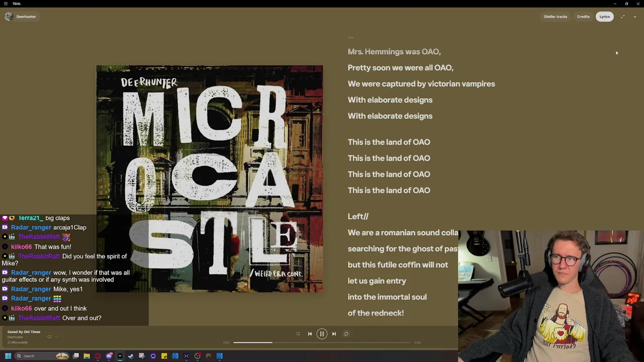Switch to the Credits tab
The width and height of the screenshot is (644, 362).
pos(583,17)
